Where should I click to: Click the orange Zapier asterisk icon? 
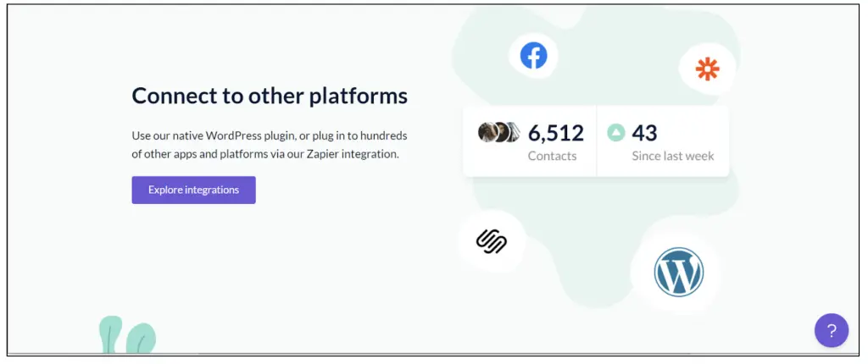coord(707,69)
